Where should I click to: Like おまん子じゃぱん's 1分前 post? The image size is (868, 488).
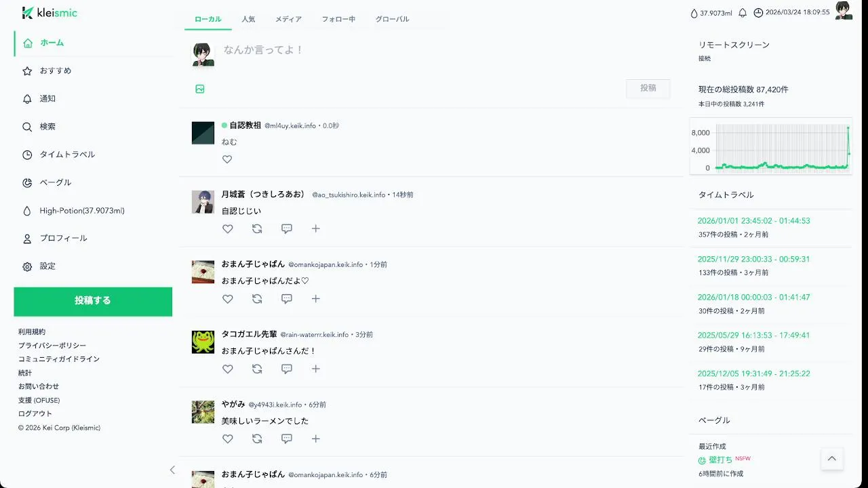227,299
